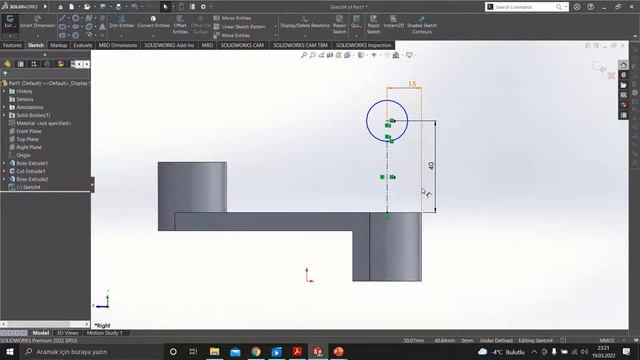Click the Windows Start button

(x=9, y=351)
